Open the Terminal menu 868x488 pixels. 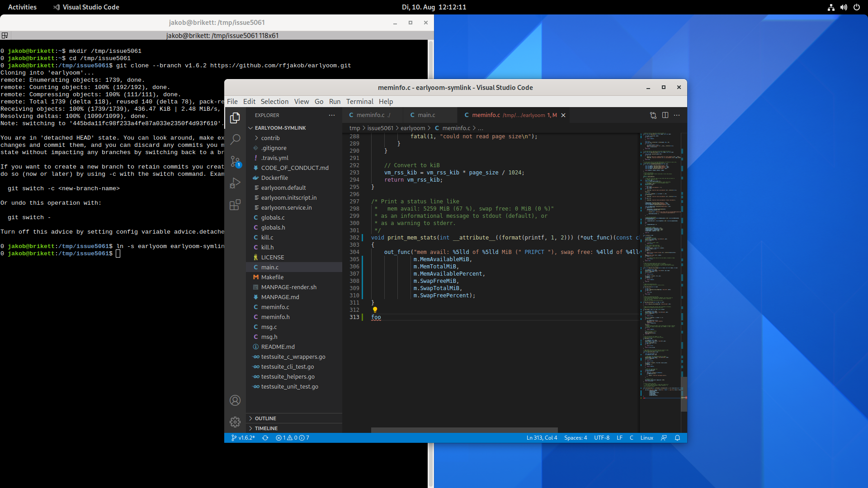359,102
